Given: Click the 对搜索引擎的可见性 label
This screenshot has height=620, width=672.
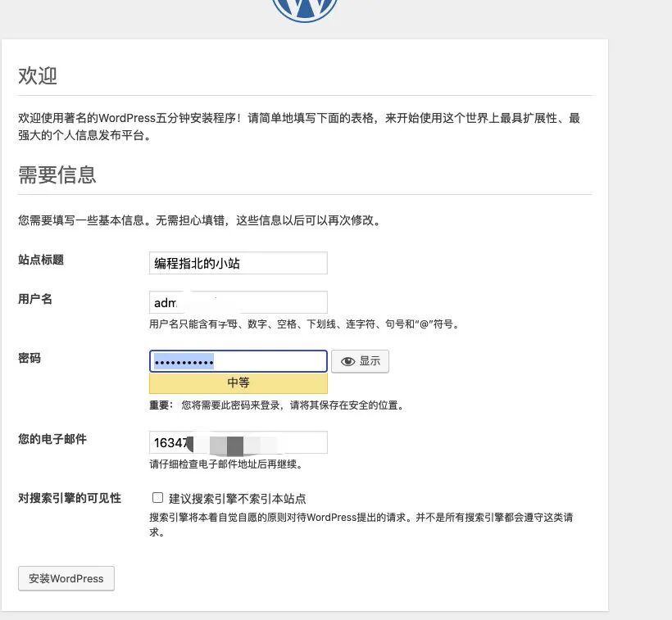Looking at the screenshot, I should 70,498.
